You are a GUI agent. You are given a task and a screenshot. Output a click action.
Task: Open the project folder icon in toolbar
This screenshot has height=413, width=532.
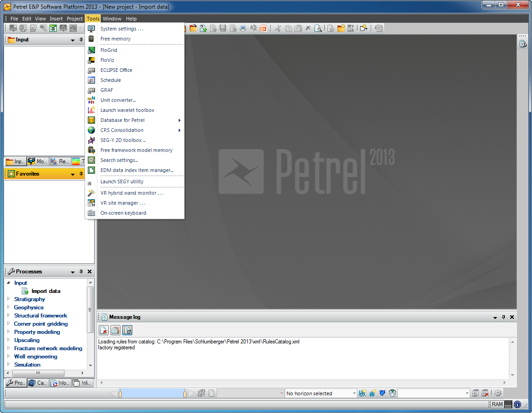pos(193,28)
